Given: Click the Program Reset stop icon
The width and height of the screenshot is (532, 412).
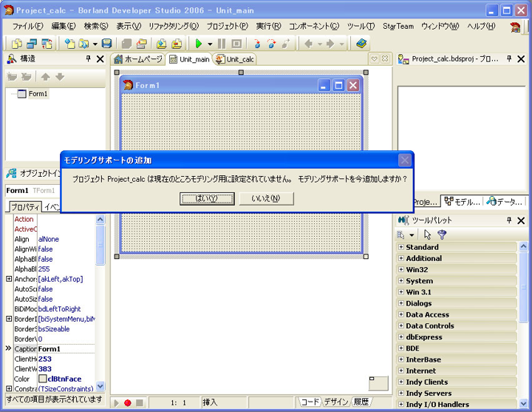Looking at the screenshot, I should click(236, 44).
